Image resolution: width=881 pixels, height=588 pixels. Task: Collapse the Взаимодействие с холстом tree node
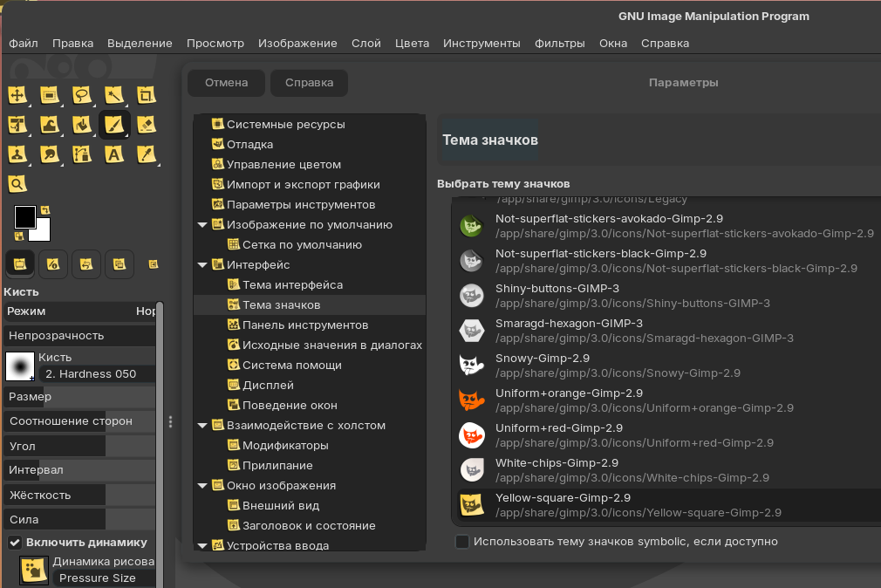click(x=202, y=426)
